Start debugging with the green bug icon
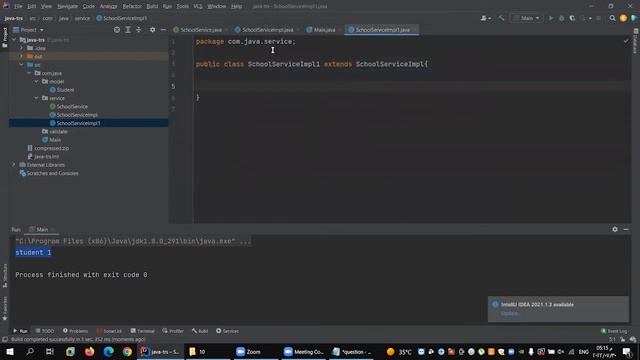 [562, 18]
